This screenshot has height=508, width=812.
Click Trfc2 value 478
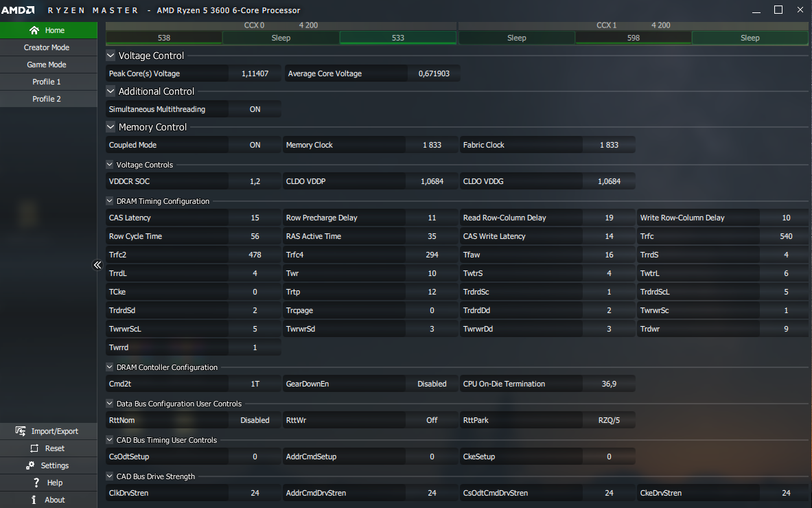(x=255, y=255)
